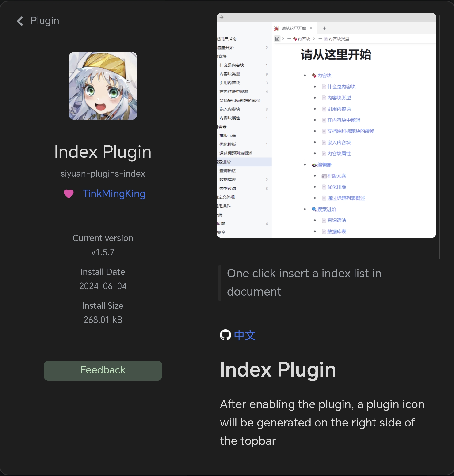The height and width of the screenshot is (476, 454).
Task: Close the 请从这里开始 tab in preview
Action: tap(311, 28)
